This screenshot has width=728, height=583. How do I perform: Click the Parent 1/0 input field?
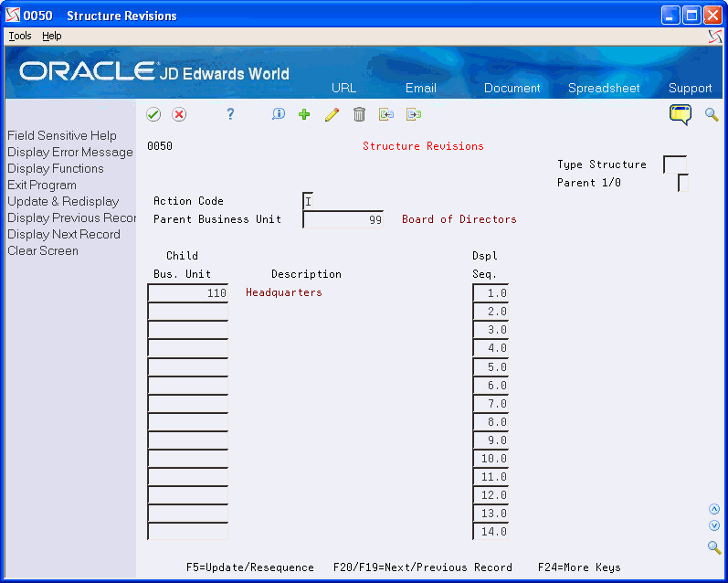pyautogui.click(x=683, y=183)
